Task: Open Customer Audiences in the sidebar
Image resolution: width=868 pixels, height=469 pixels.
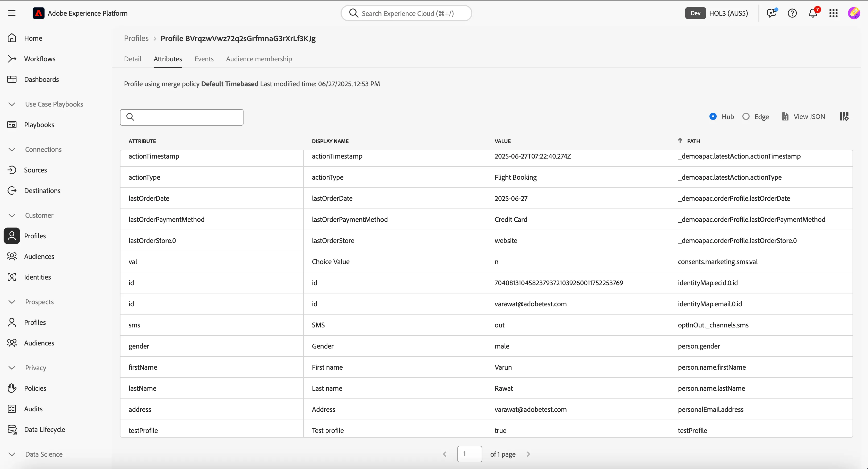Action: [39, 256]
